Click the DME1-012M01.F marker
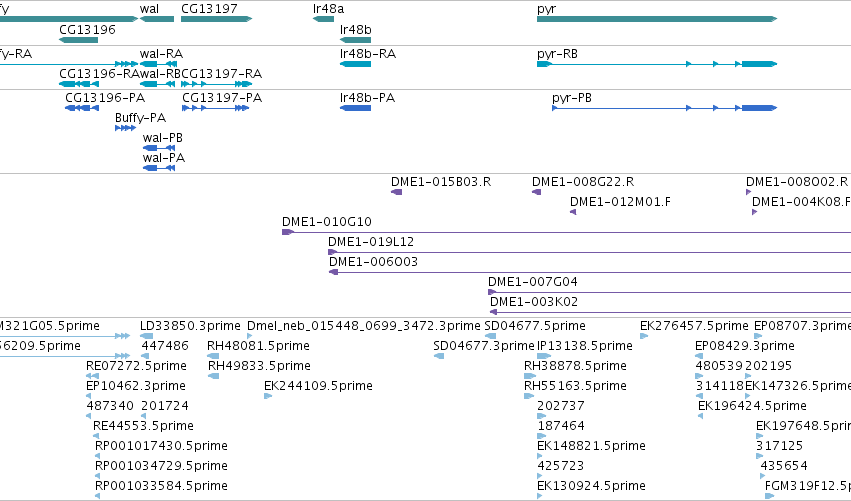This screenshot has width=851, height=501. pos(573,212)
